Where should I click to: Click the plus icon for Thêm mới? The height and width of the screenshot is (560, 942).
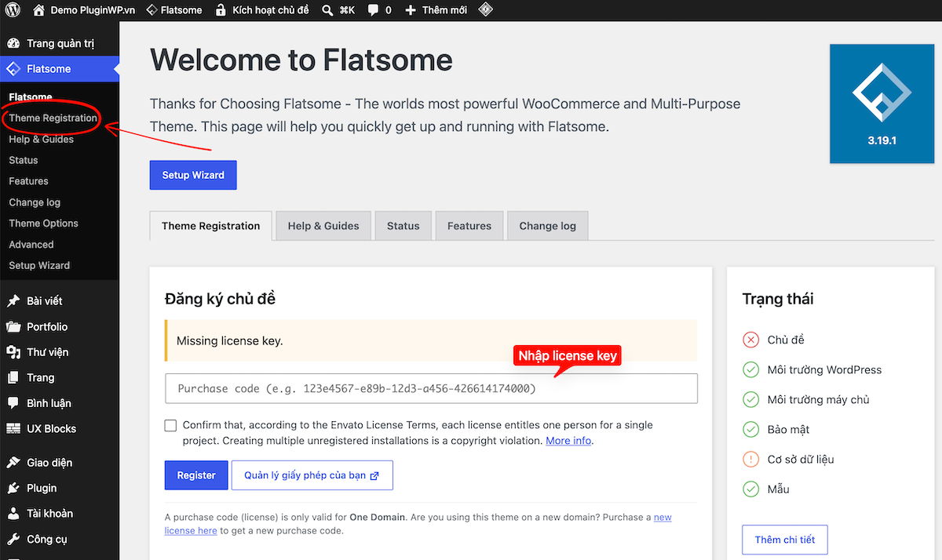pyautogui.click(x=411, y=10)
